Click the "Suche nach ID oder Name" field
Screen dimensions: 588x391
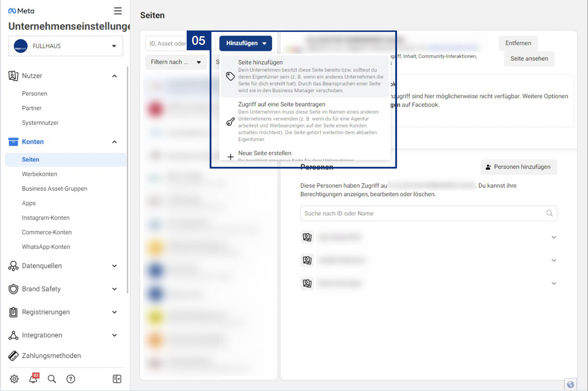(x=428, y=213)
